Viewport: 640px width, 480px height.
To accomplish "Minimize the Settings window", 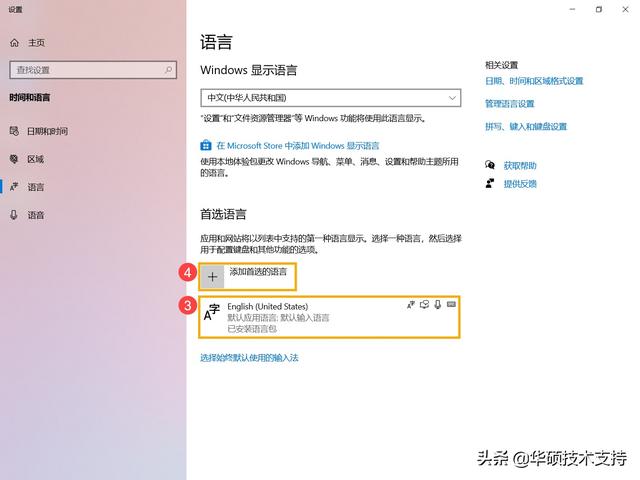I will tap(573, 9).
